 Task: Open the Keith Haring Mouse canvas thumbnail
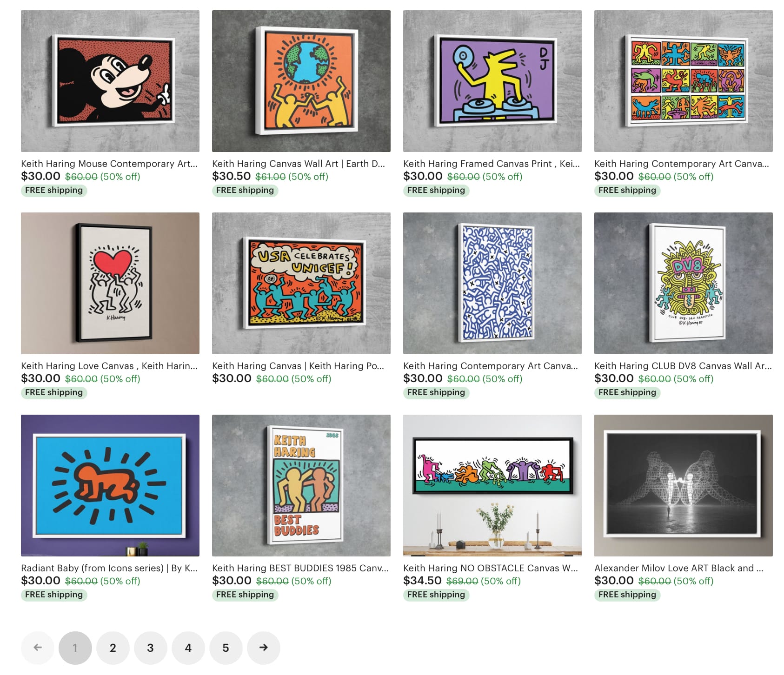tap(110, 81)
